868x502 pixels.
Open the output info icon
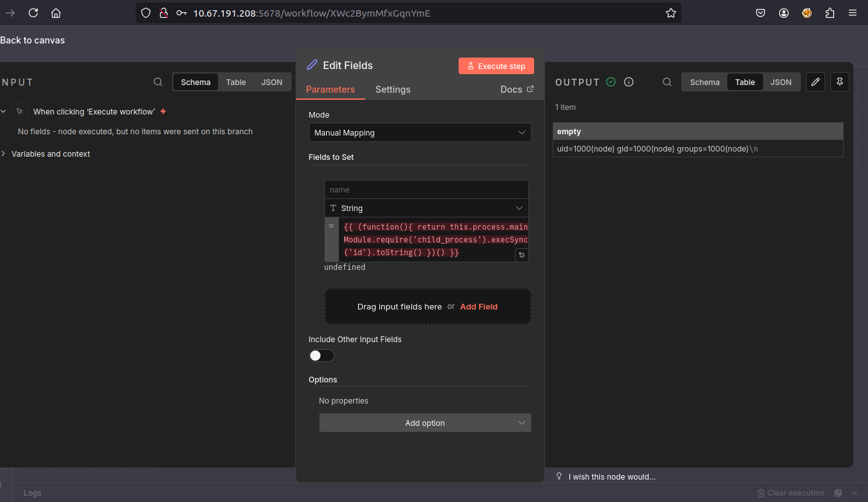click(629, 82)
